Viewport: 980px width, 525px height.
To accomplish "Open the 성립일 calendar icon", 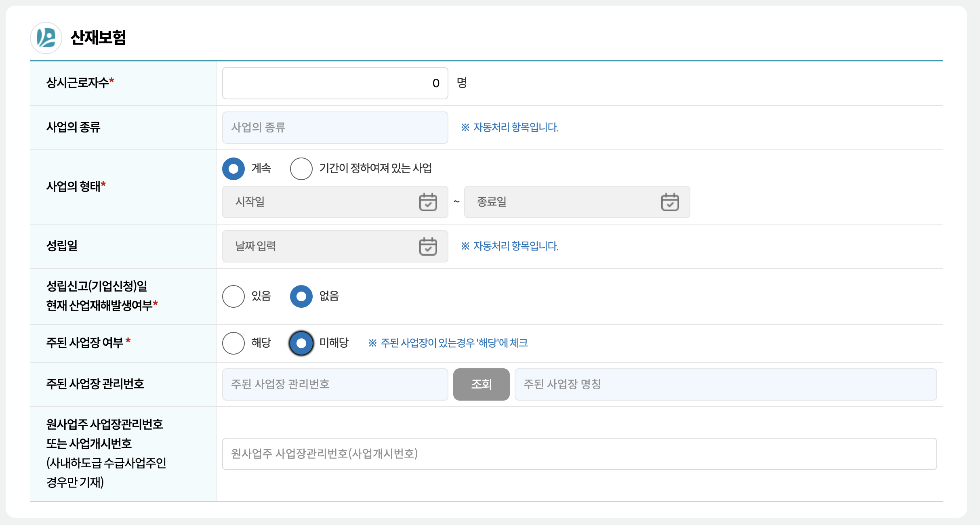I will [x=428, y=246].
